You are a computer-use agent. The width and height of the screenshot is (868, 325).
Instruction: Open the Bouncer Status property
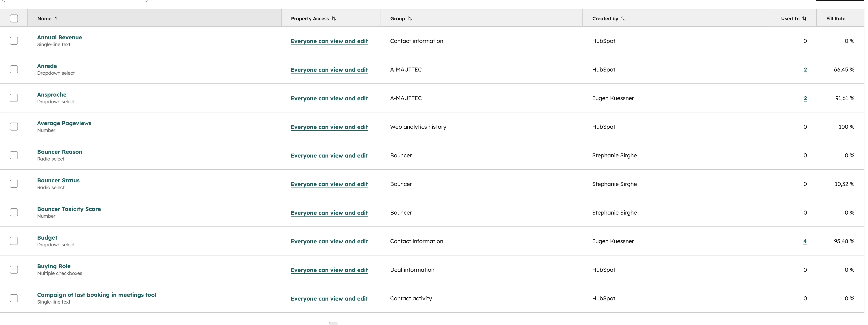point(58,180)
